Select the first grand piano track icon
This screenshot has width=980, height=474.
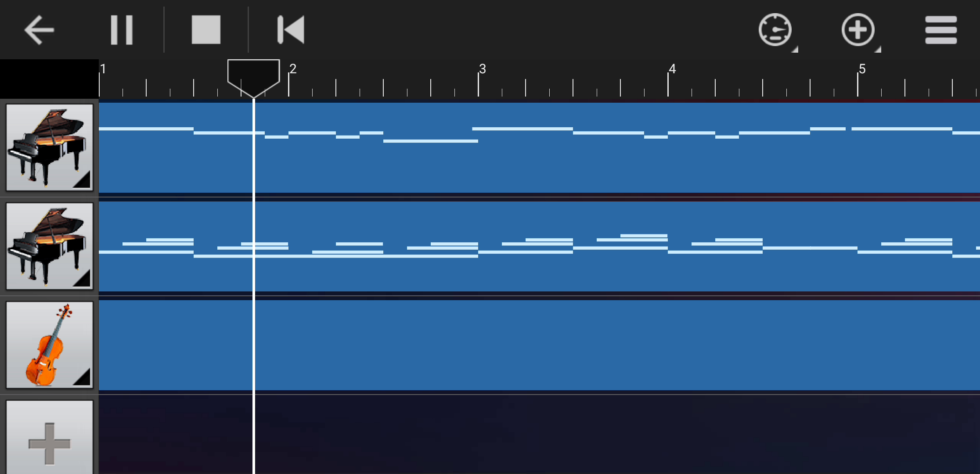pos(49,147)
